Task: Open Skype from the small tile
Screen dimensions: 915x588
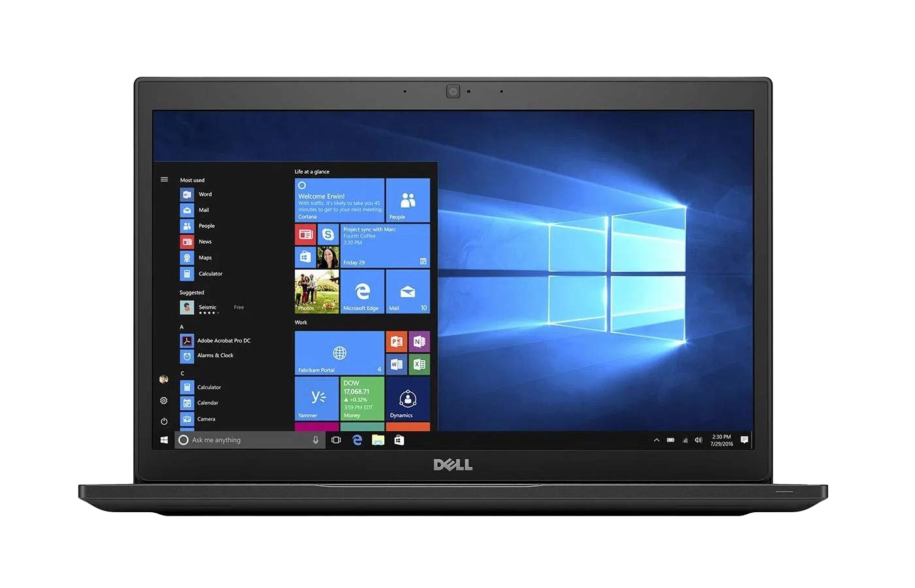Action: coord(328,234)
